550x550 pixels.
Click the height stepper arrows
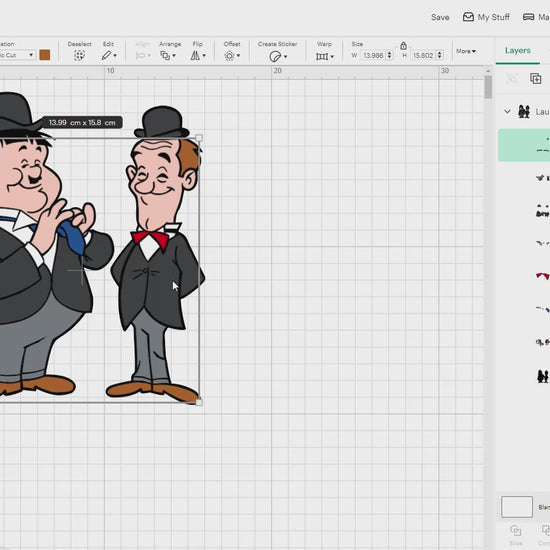[x=440, y=55]
